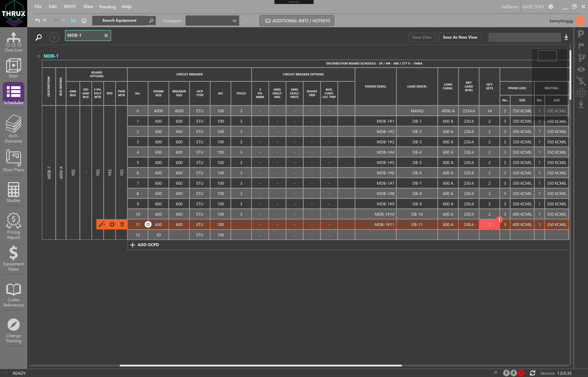Open the Compare dropdown
588x377 pixels.
[212, 20]
